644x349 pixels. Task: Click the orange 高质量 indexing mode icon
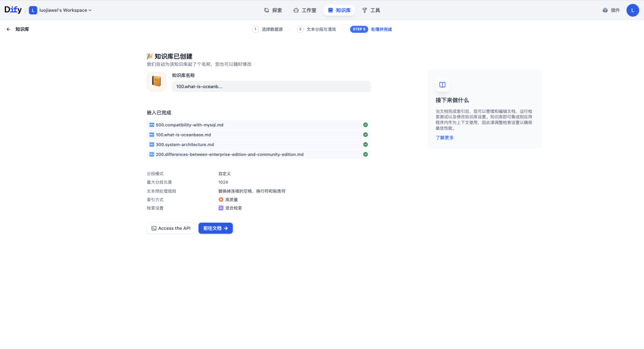tap(221, 198)
